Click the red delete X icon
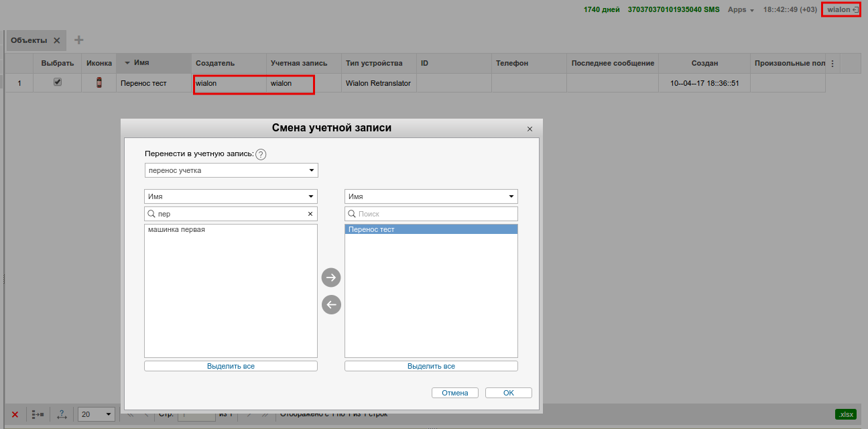868x429 pixels. [x=15, y=414]
